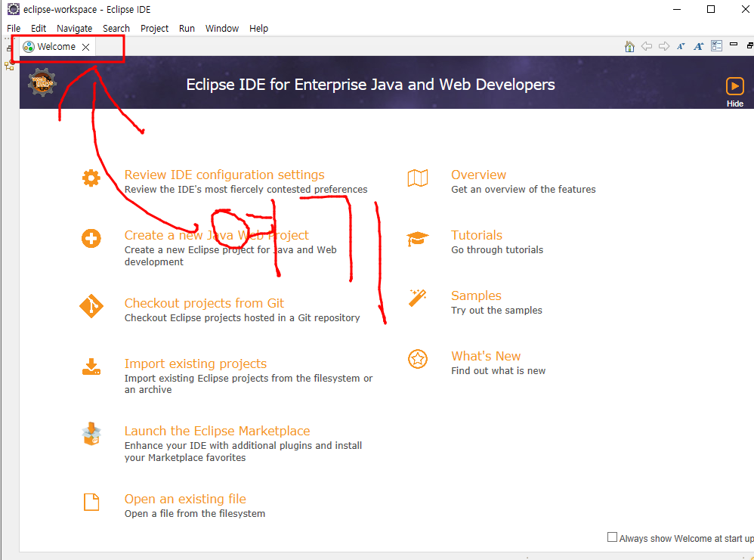Click Checkout projects from Git link

click(205, 303)
